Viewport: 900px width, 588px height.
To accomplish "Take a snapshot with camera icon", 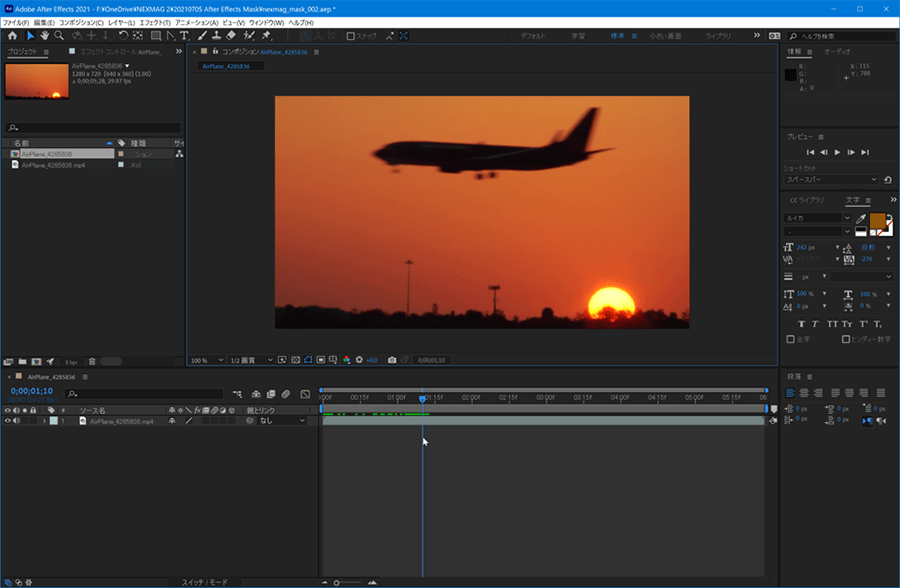I will click(392, 360).
